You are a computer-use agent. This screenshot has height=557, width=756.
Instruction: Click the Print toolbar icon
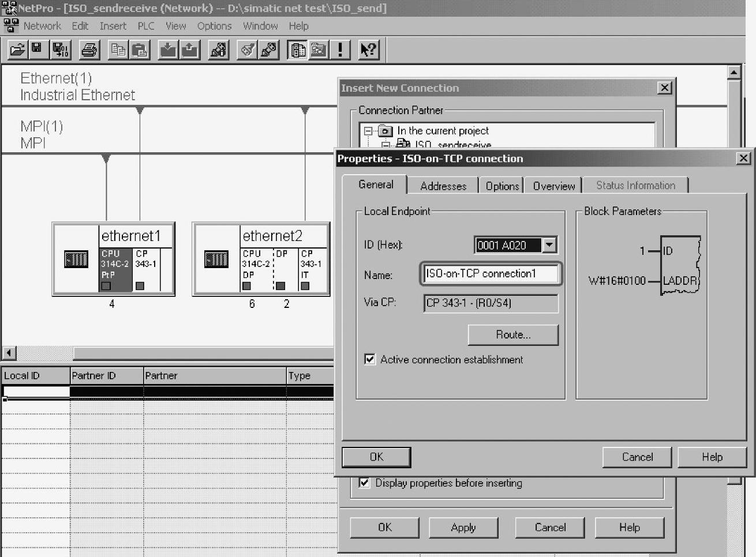point(89,50)
